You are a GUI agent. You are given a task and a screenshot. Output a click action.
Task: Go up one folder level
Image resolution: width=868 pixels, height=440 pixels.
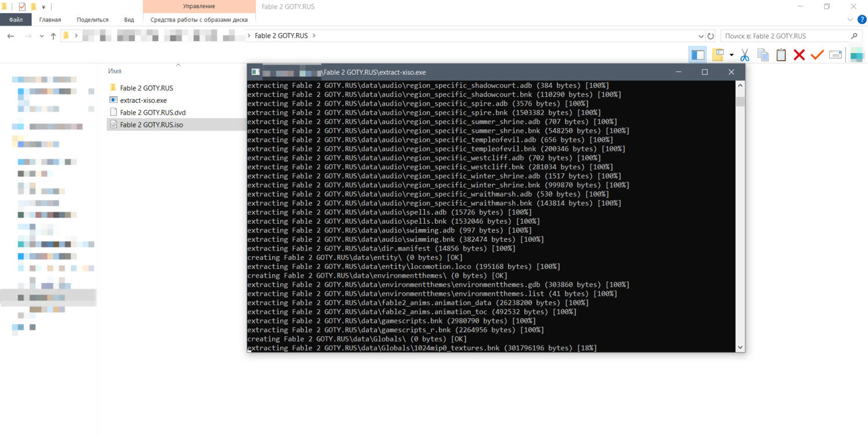(x=53, y=36)
